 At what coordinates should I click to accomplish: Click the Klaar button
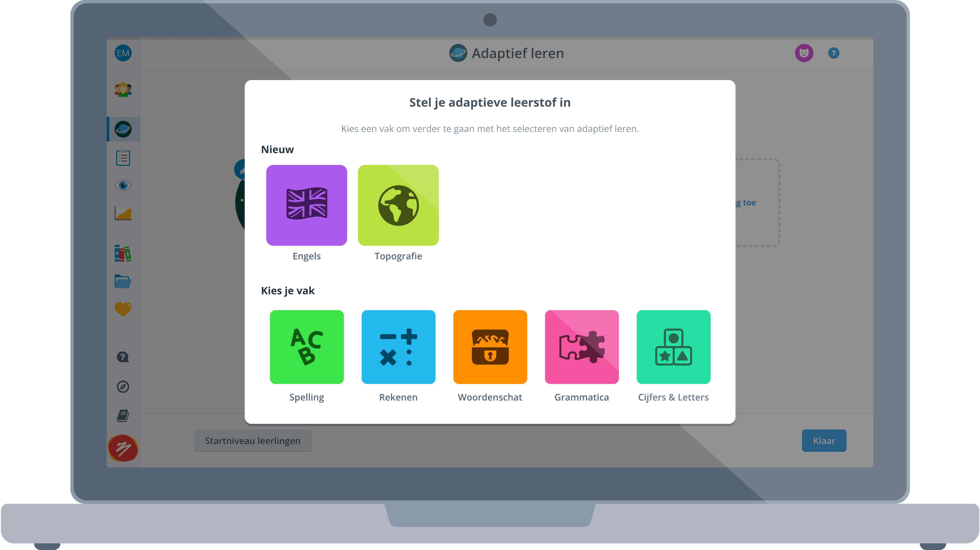coord(824,440)
